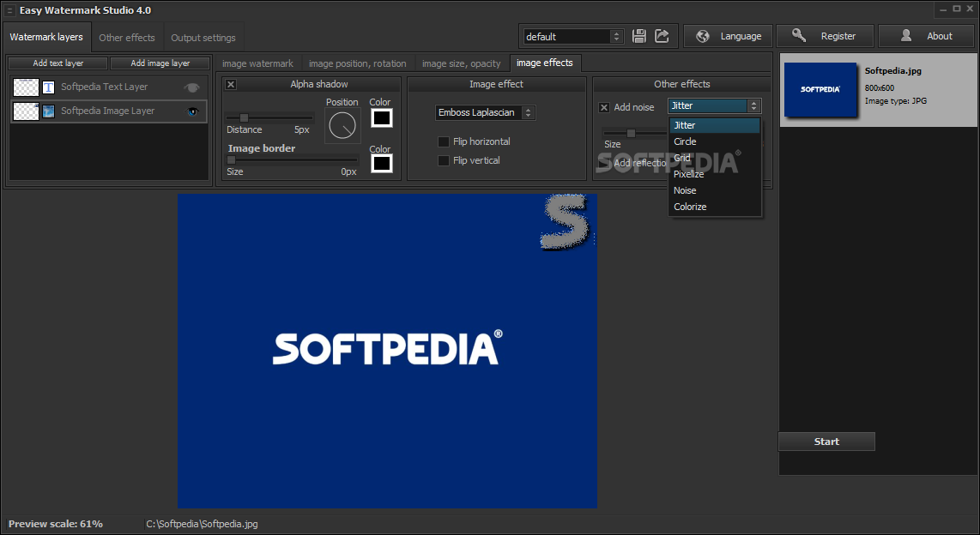Choose Jitter from the noise list

pos(714,125)
